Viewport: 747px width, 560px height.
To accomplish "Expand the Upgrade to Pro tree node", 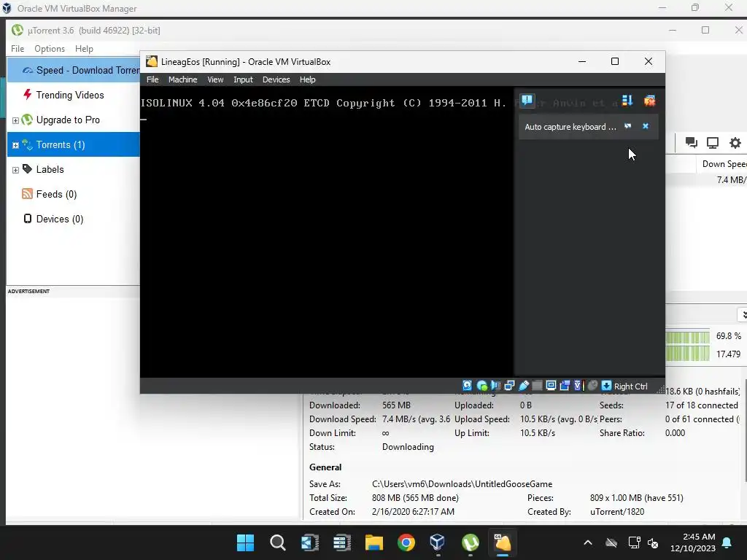I will click(x=15, y=120).
